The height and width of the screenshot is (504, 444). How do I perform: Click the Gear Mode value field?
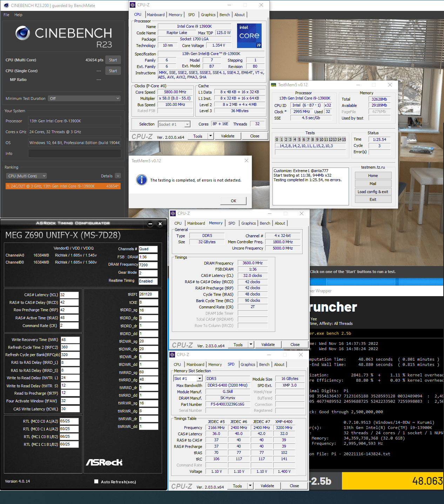pos(148,273)
